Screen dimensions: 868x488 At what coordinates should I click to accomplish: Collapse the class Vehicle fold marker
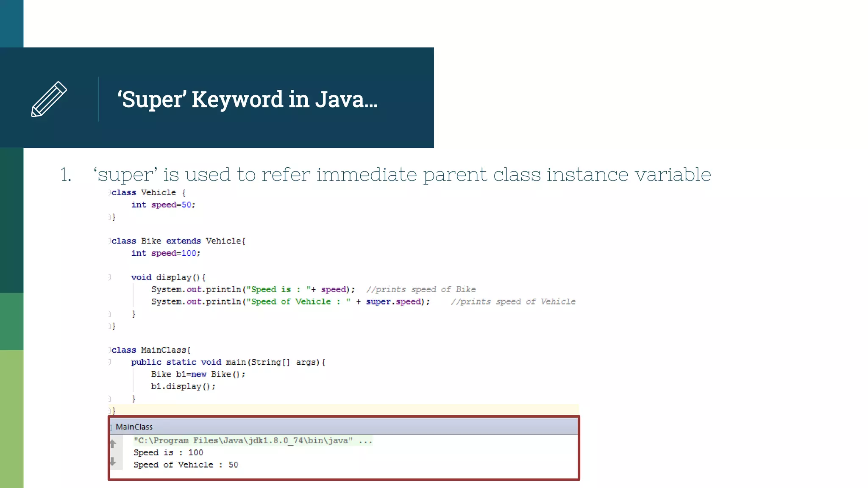pyautogui.click(x=109, y=193)
